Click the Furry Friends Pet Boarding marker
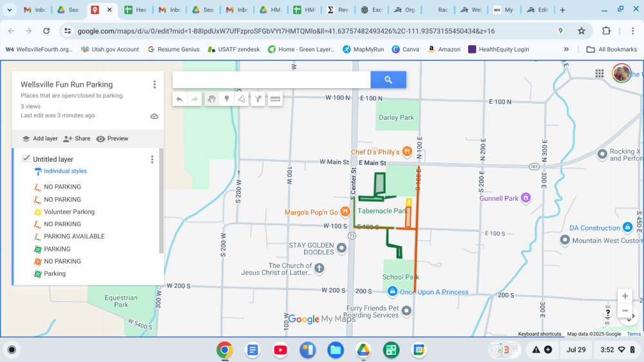 coord(406,310)
